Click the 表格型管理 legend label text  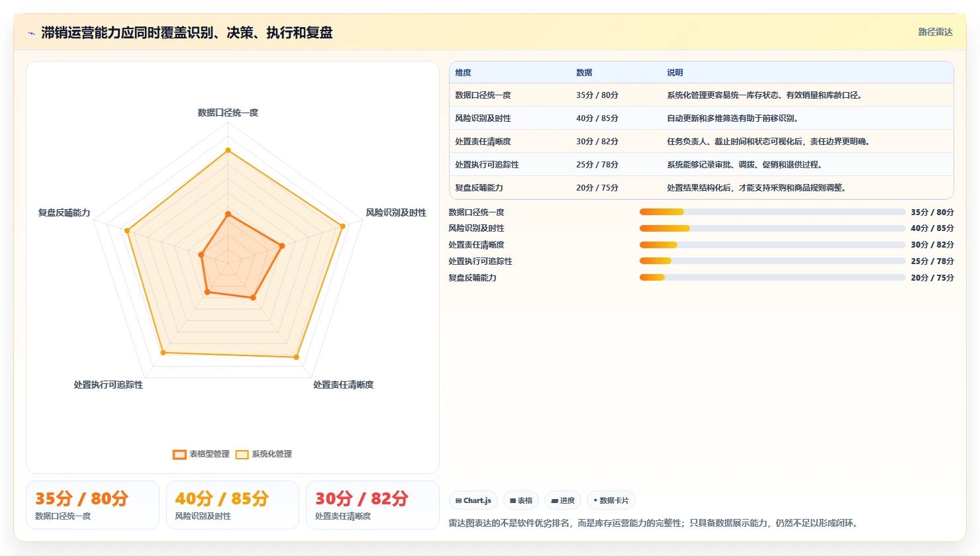click(x=209, y=454)
